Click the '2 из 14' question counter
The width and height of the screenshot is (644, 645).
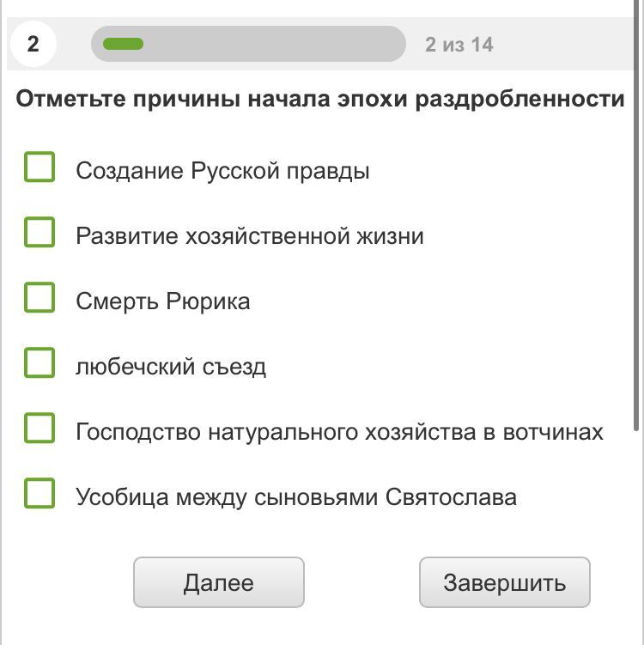tap(459, 45)
